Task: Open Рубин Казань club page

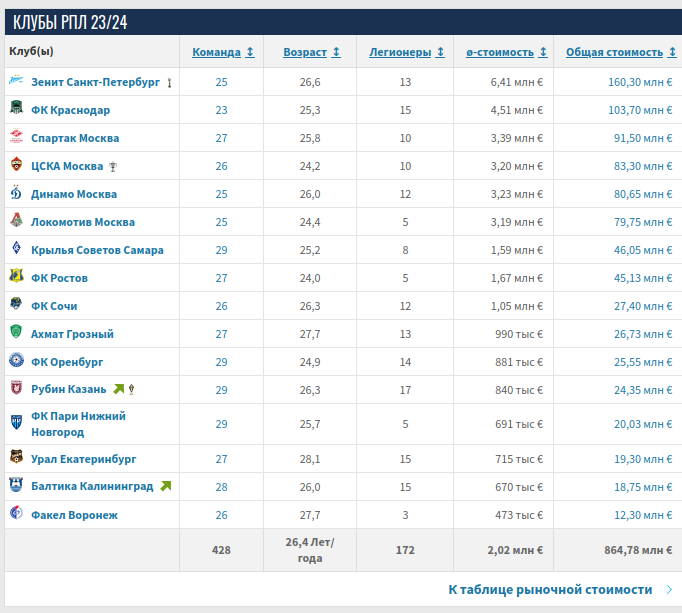Action: pos(69,389)
